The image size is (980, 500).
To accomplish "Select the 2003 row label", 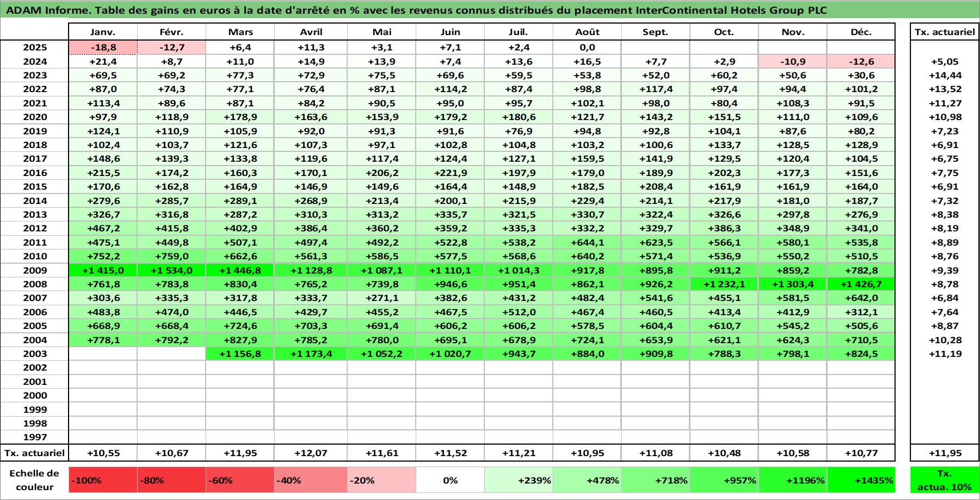I will (35, 354).
